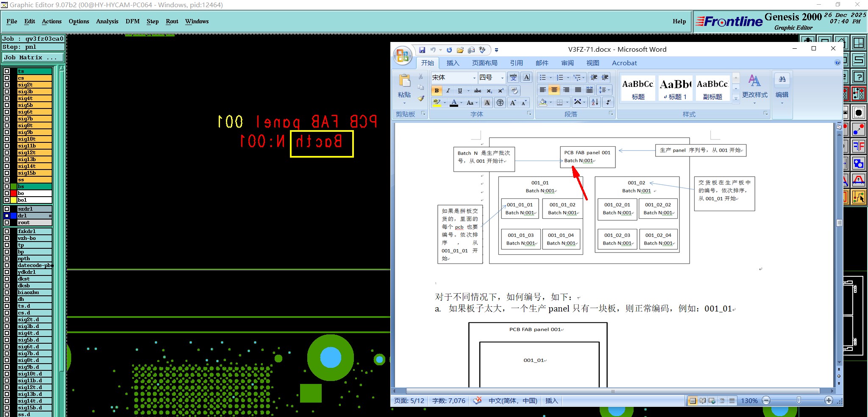Open the DFM menu

[x=133, y=21]
